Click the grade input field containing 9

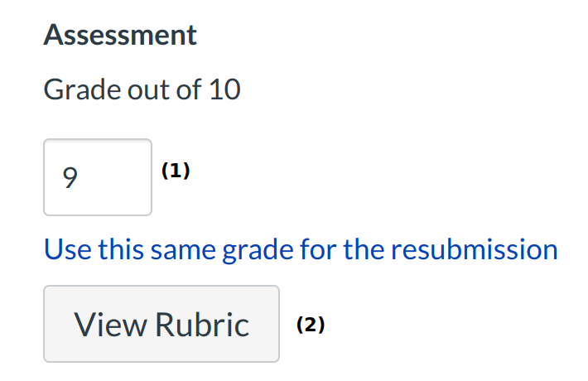98,177
